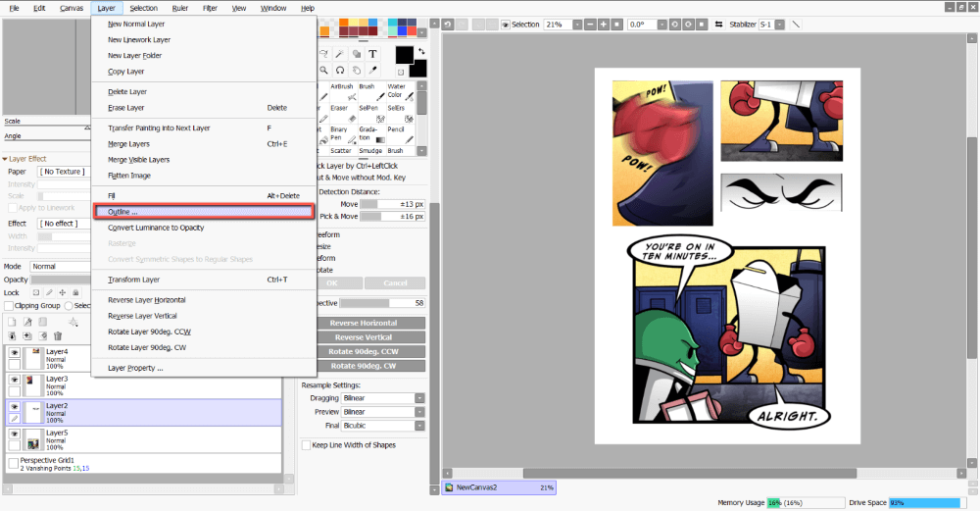Open the Ruler menu
This screenshot has width=980, height=511.
coord(180,8)
